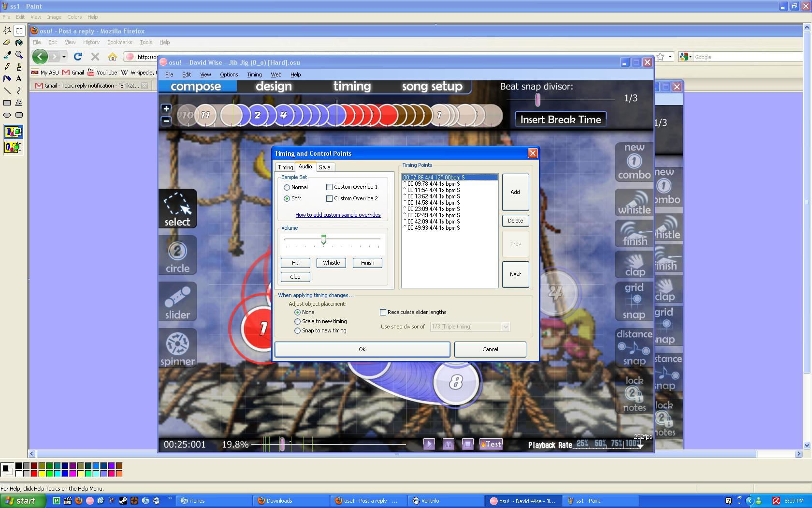This screenshot has width=812, height=508.
Task: Open How to add custom sample overrides link
Action: pyautogui.click(x=338, y=215)
